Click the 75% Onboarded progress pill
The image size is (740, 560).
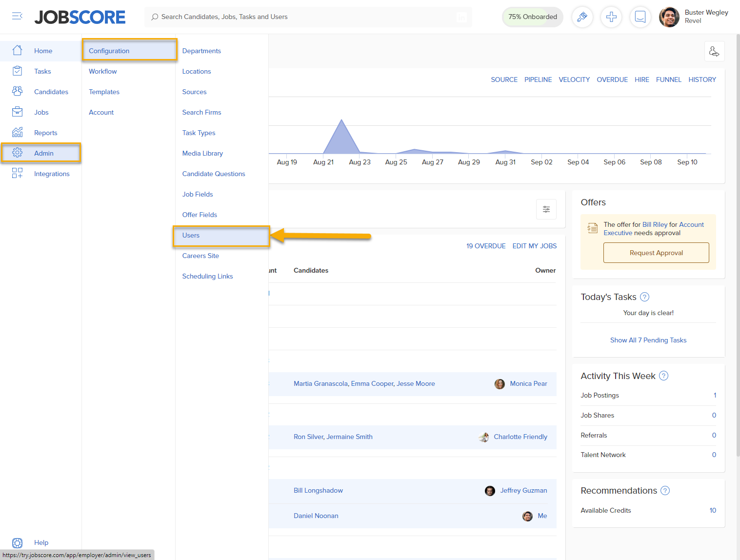533,17
